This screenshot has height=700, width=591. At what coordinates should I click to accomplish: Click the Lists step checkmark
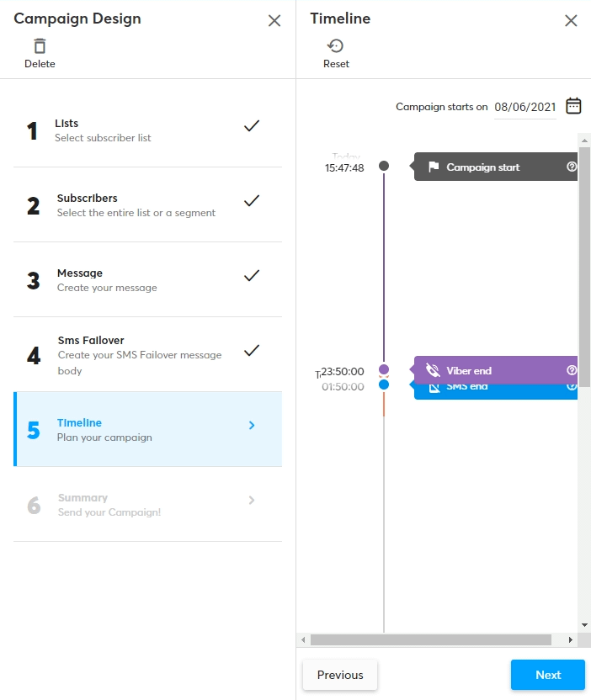tap(251, 126)
